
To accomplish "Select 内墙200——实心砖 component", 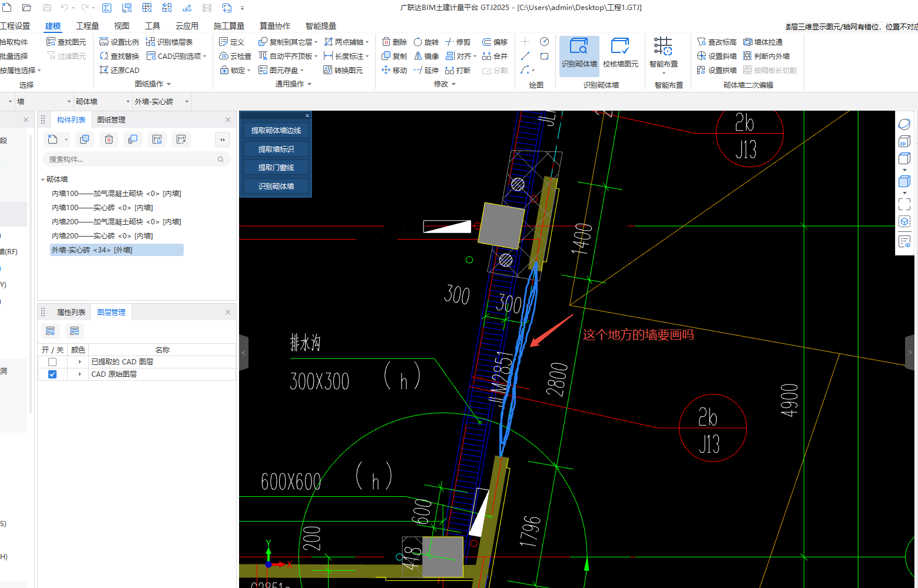I will [x=102, y=236].
